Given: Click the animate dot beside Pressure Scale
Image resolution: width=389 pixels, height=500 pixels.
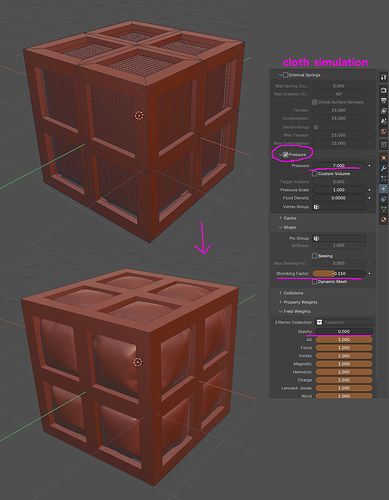Looking at the screenshot, I should (x=369, y=190).
